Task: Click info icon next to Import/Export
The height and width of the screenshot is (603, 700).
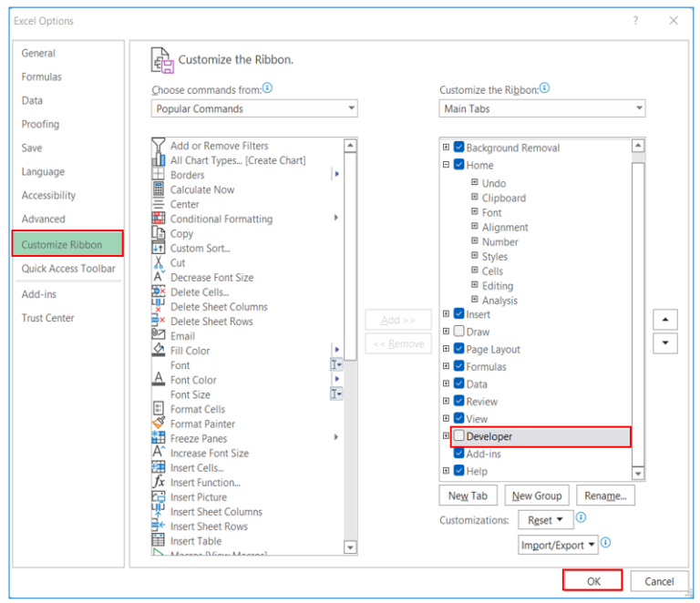Action: pyautogui.click(x=605, y=543)
